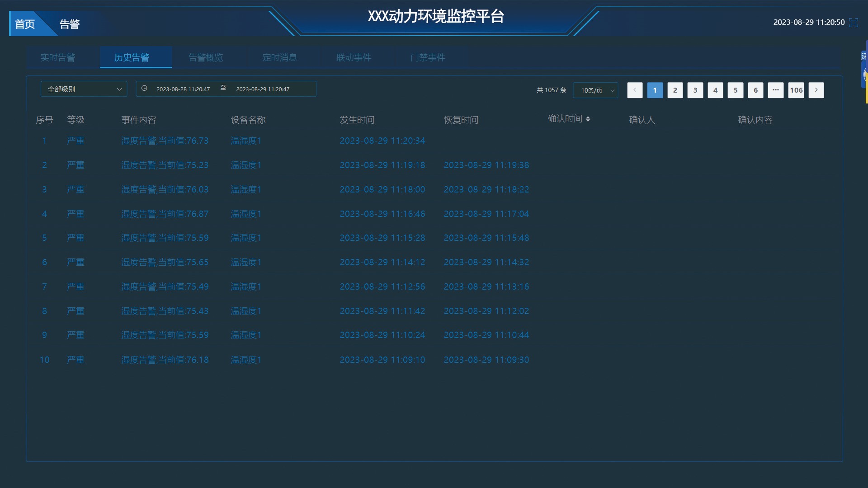Expand the 10条/页 page size selector

[x=596, y=90]
